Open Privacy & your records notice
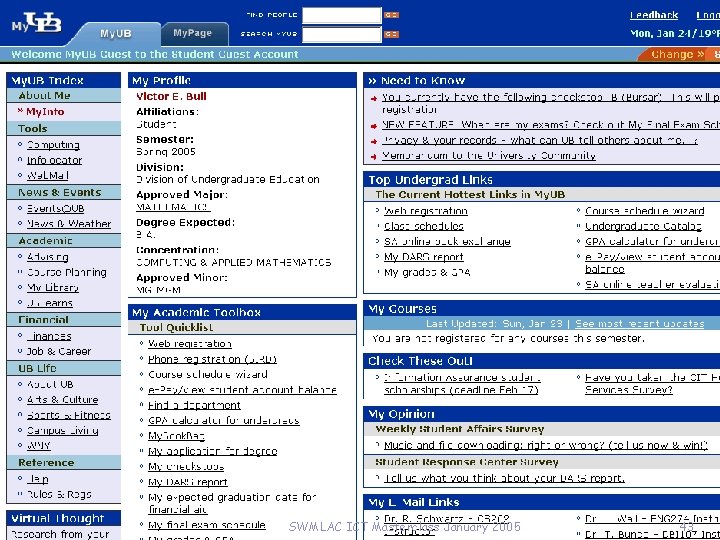Viewport: 720px width, 540px height. pyautogui.click(x=540, y=140)
